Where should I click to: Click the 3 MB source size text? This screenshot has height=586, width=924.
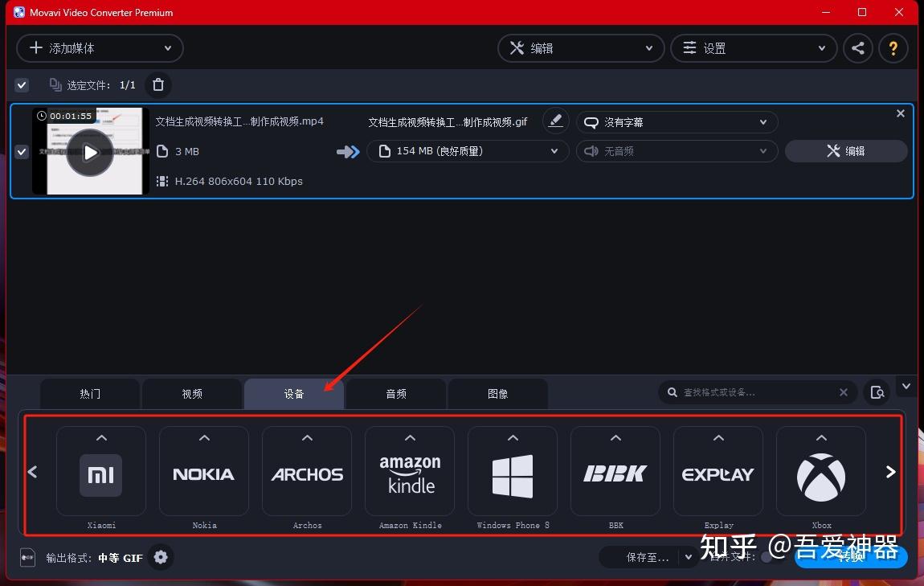pyautogui.click(x=186, y=151)
